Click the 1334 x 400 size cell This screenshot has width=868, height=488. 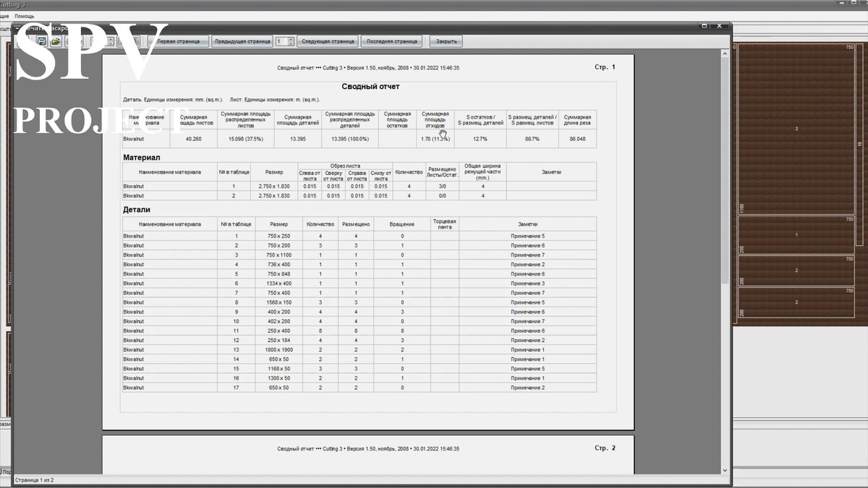pos(278,283)
